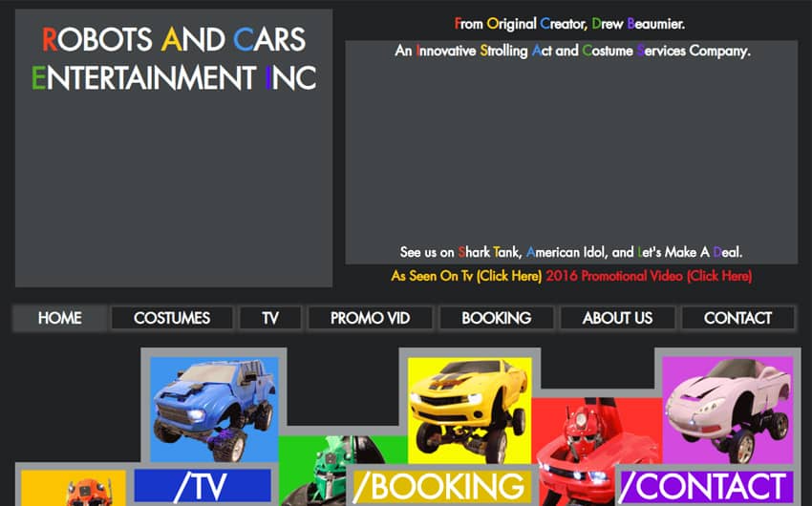Select the TV navigation item
Image resolution: width=812 pixels, height=506 pixels.
[x=269, y=318]
